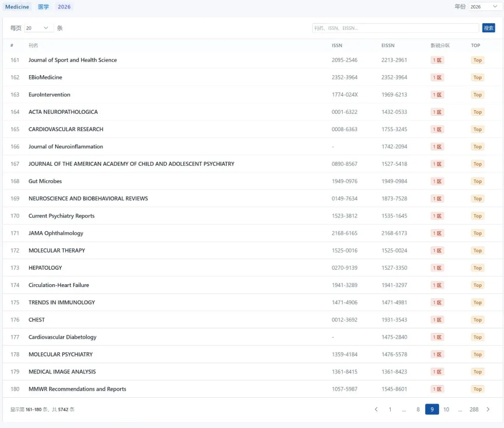Go to previous page using left arrow
This screenshot has height=428, width=504.
[376, 409]
